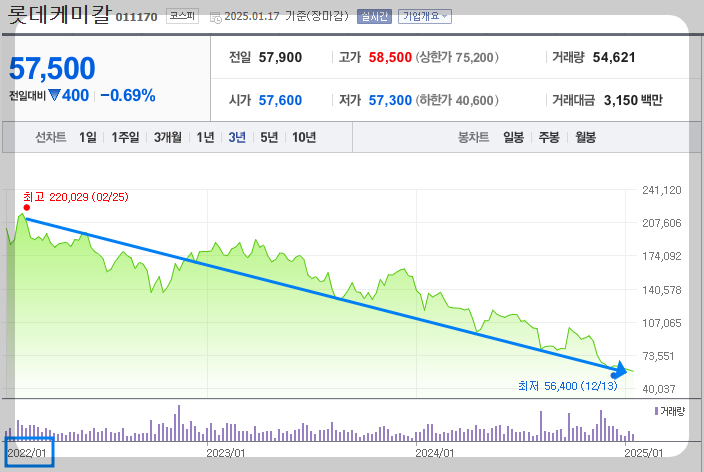Click the 207,606 price axis label
704x472 pixels.
click(x=662, y=223)
